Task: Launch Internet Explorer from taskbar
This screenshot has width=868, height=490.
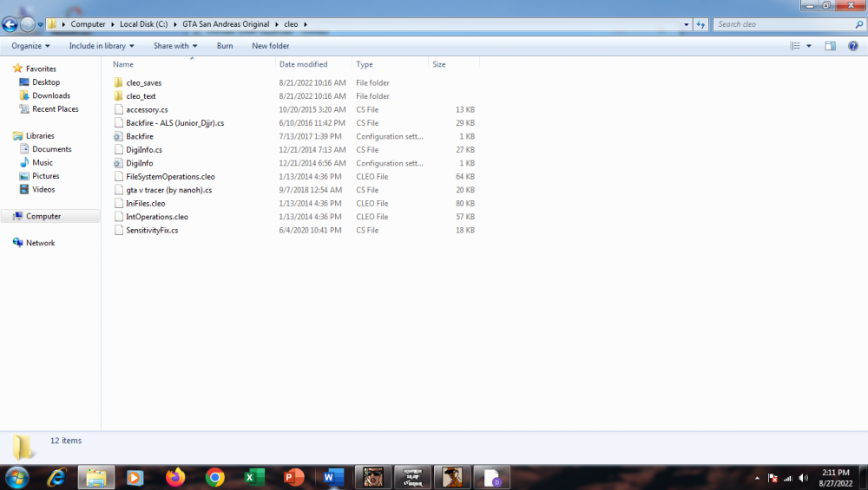Action: tap(56, 477)
